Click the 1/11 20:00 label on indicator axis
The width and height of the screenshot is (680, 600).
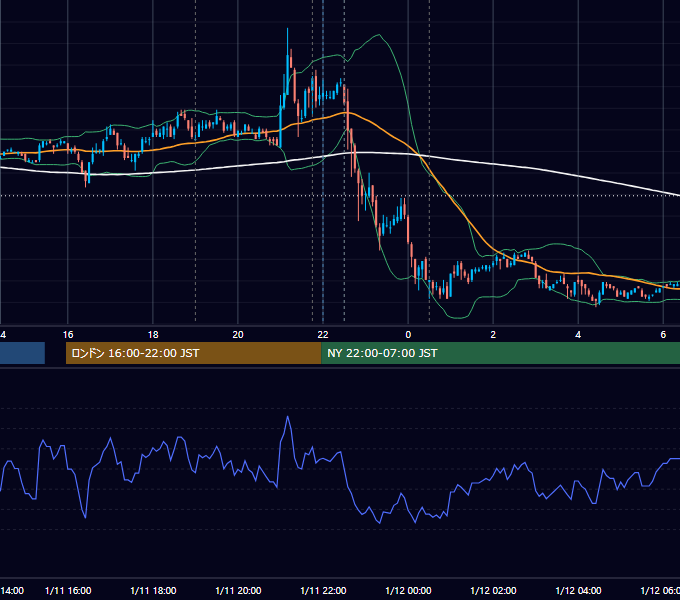coord(238,590)
